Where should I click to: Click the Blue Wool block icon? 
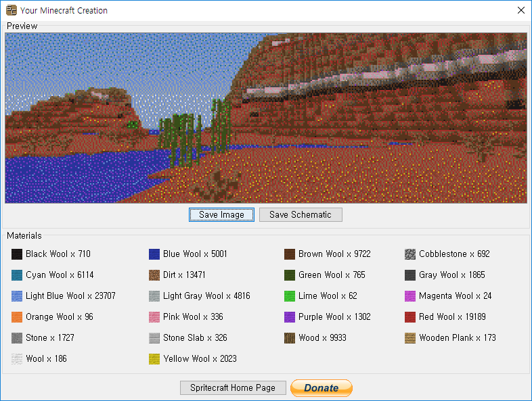tap(154, 254)
